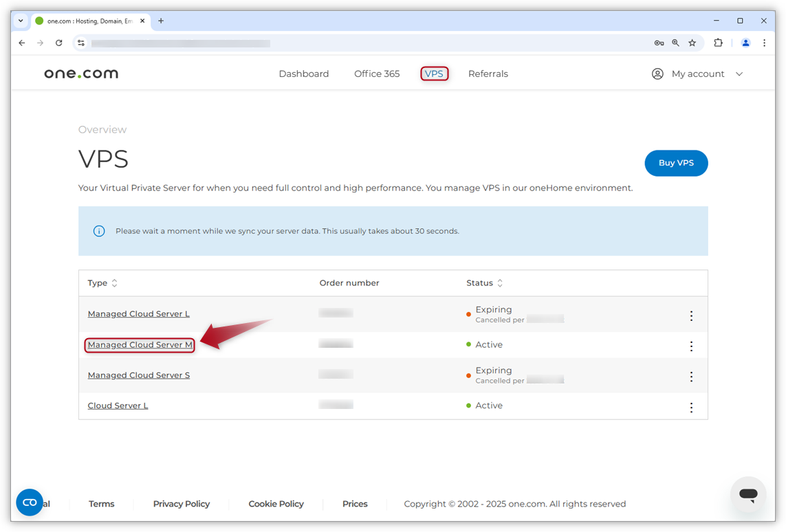
Task: Sort the table by Status column
Action: click(x=500, y=282)
